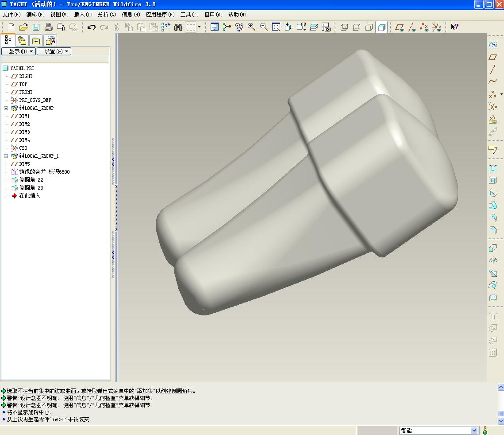The height and width of the screenshot is (435, 504).
Task: Open the 分析 menu
Action: coord(107,15)
